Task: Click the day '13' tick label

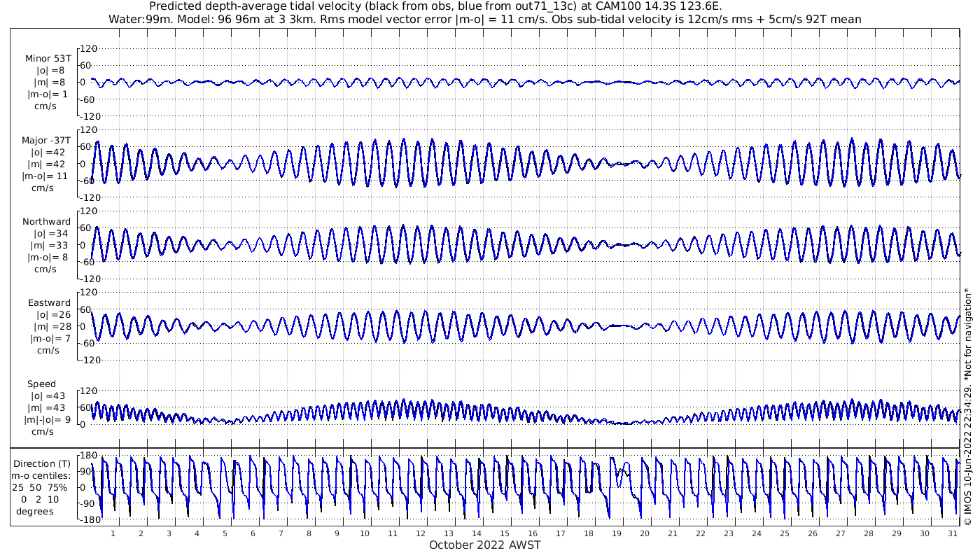Action: [449, 533]
